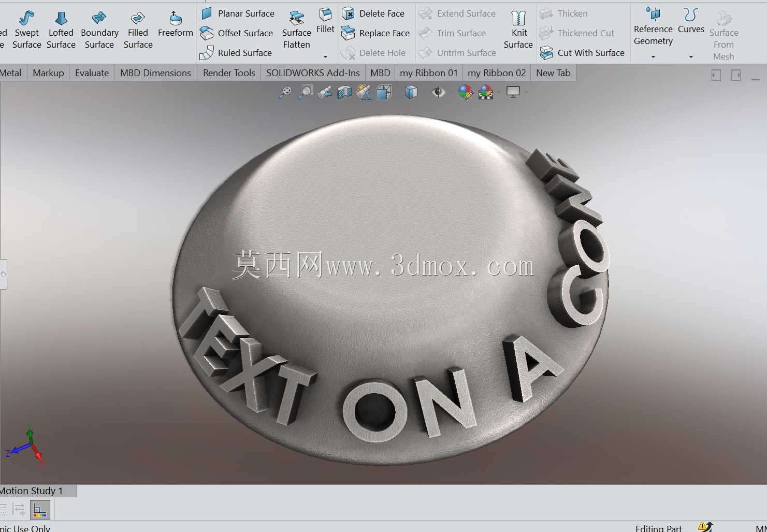
Task: Activate the Freeform tool
Action: 176,24
